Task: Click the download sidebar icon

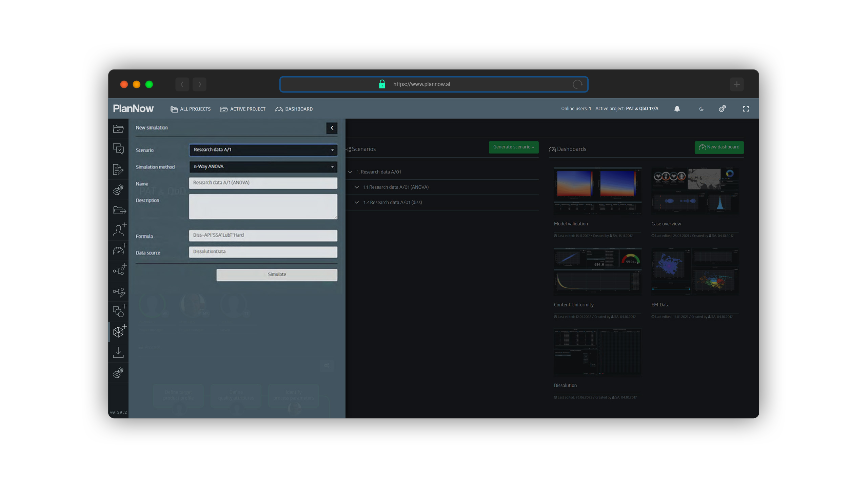Action: coord(118,352)
